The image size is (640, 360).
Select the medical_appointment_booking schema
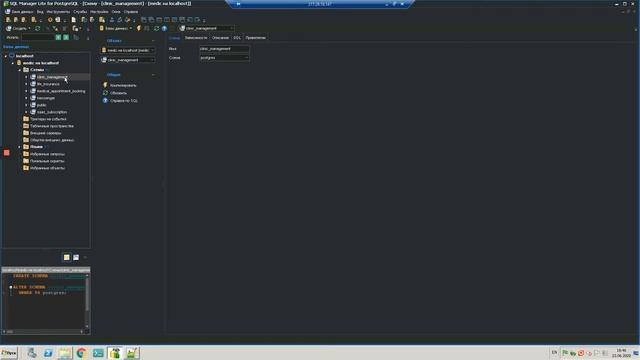[x=61, y=91]
